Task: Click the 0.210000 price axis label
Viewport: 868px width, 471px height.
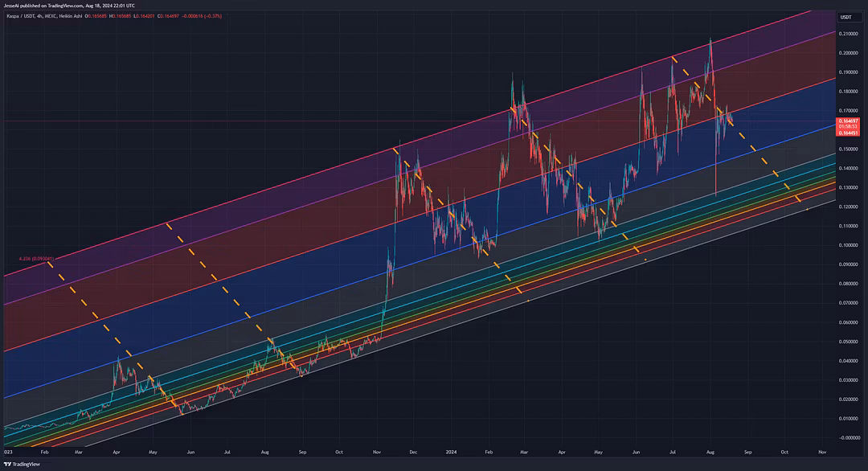Action: [x=847, y=34]
